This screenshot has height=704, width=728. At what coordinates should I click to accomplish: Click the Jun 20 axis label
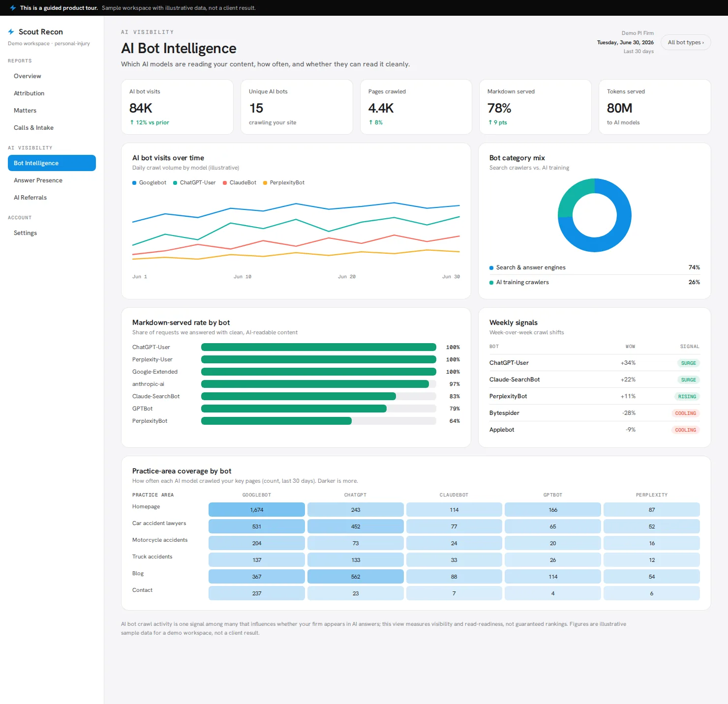click(347, 277)
